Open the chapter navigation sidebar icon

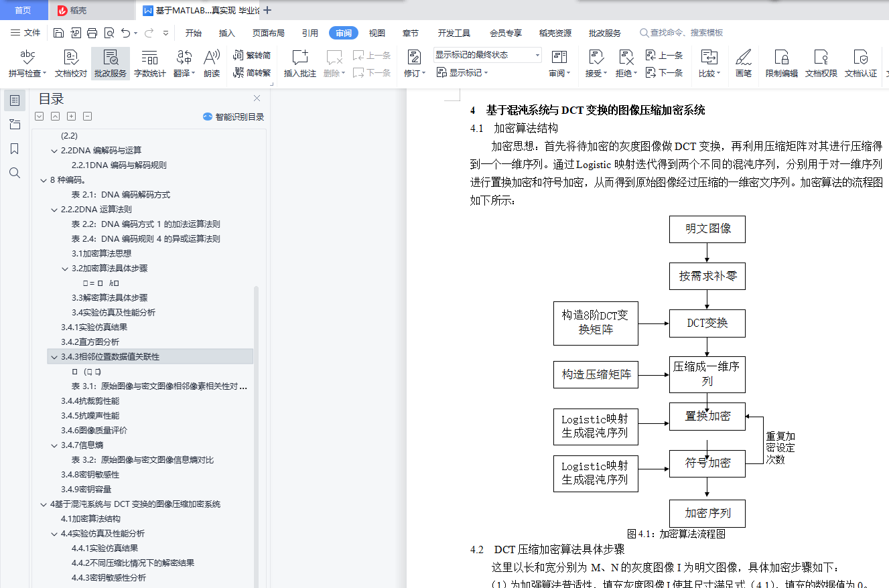[15, 125]
